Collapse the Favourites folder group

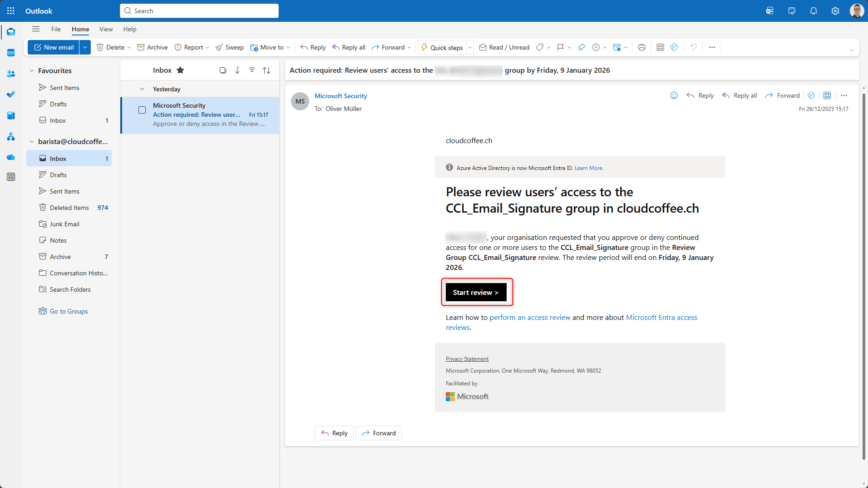(x=32, y=71)
